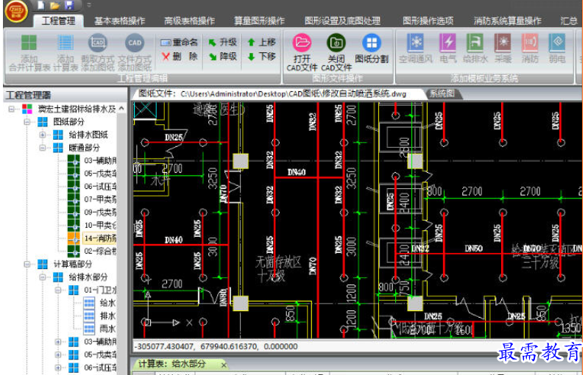The image size is (588, 375).
Task: Switch to 高级表格操作 ribbon tab
Action: 189,21
